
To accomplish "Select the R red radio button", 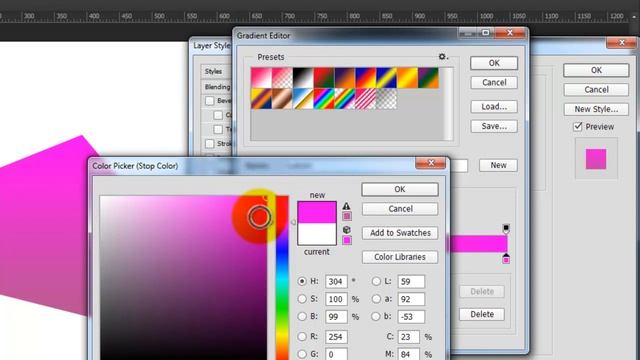I will 302,337.
